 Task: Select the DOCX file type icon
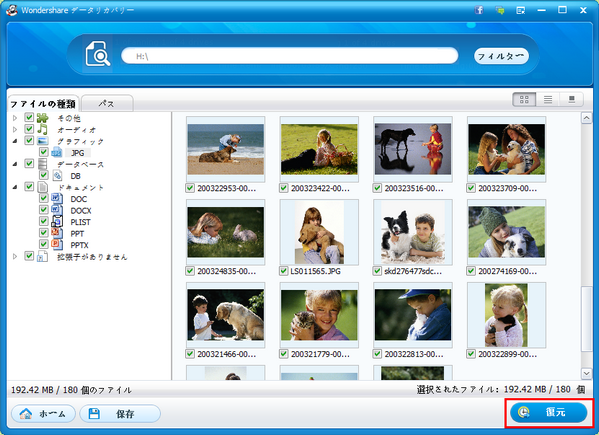(57, 210)
